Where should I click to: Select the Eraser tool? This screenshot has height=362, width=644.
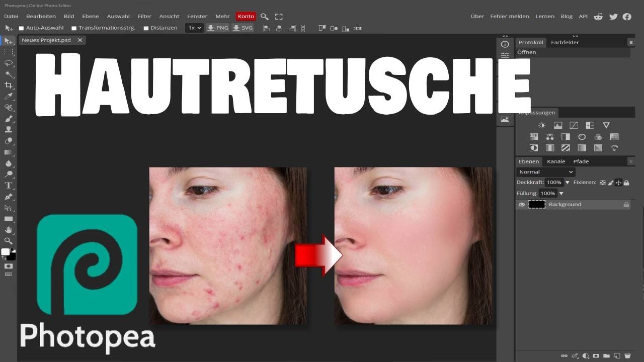(x=9, y=141)
